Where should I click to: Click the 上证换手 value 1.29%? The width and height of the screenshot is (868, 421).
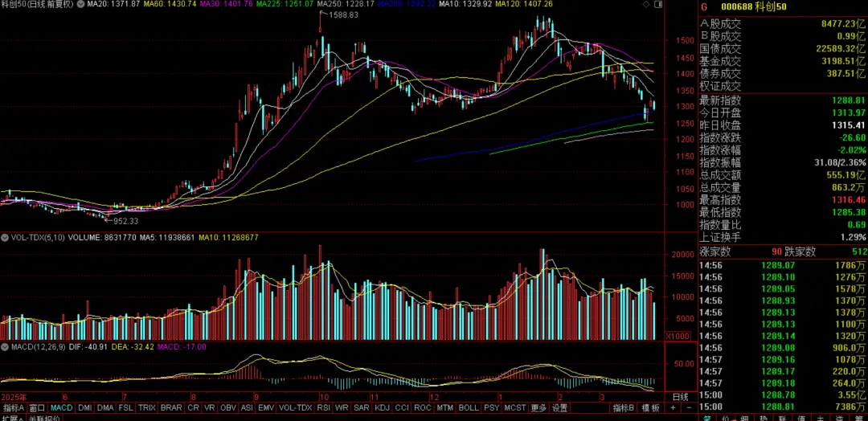pos(853,237)
